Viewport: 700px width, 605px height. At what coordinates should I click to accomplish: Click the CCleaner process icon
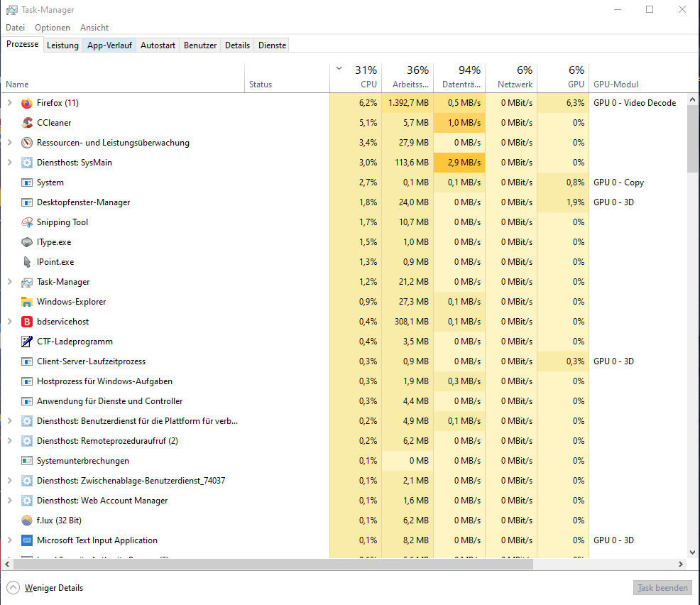pyautogui.click(x=27, y=123)
